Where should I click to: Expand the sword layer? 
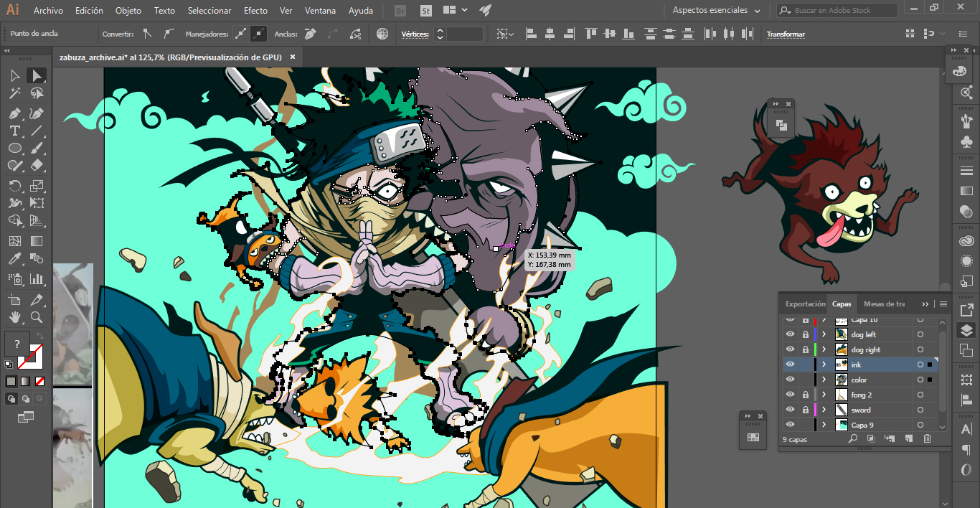pos(824,410)
